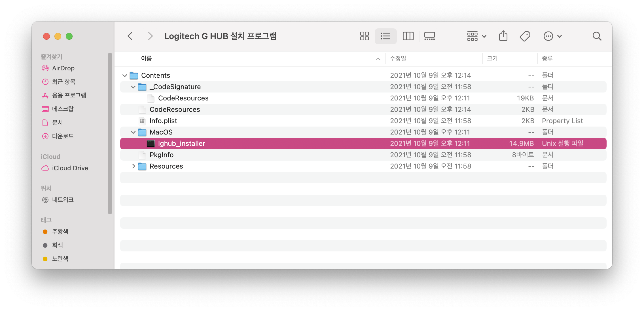Viewport: 644px width, 311px height.
Task: Switch to icon grid view
Action: [364, 36]
